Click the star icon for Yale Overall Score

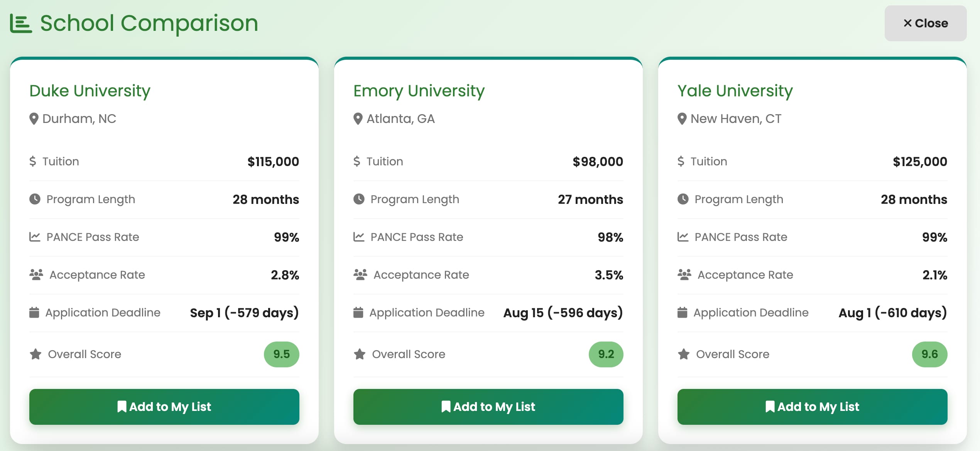click(684, 354)
